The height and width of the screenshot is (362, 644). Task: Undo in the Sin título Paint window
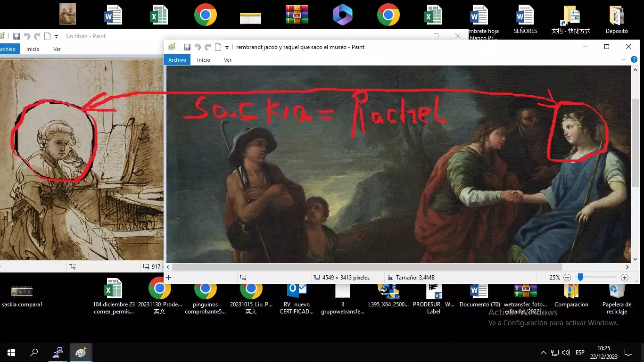click(27, 36)
